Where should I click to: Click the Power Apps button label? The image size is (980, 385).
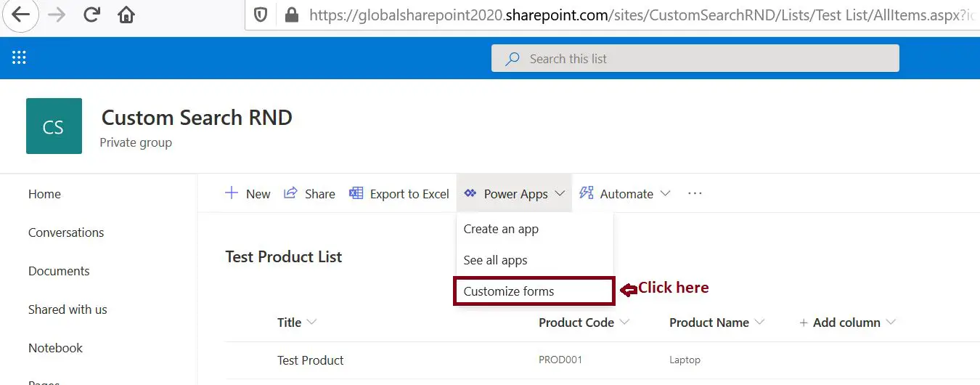(x=516, y=194)
